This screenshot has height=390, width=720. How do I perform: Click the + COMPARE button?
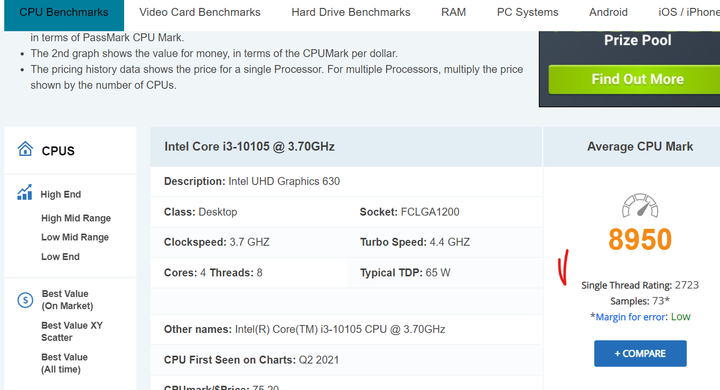click(x=640, y=353)
